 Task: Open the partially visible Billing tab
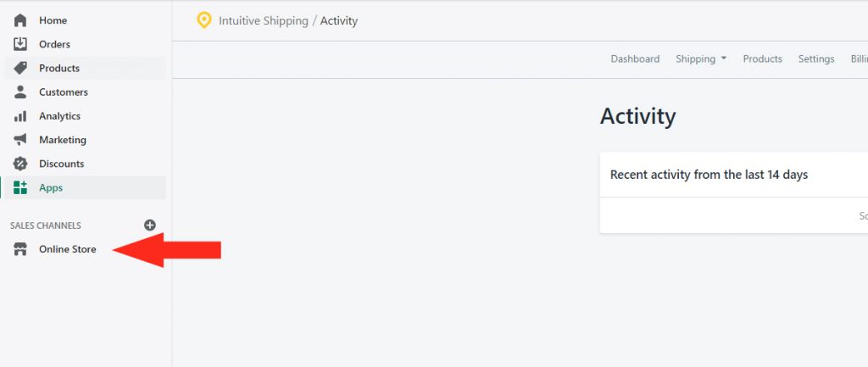click(860, 58)
